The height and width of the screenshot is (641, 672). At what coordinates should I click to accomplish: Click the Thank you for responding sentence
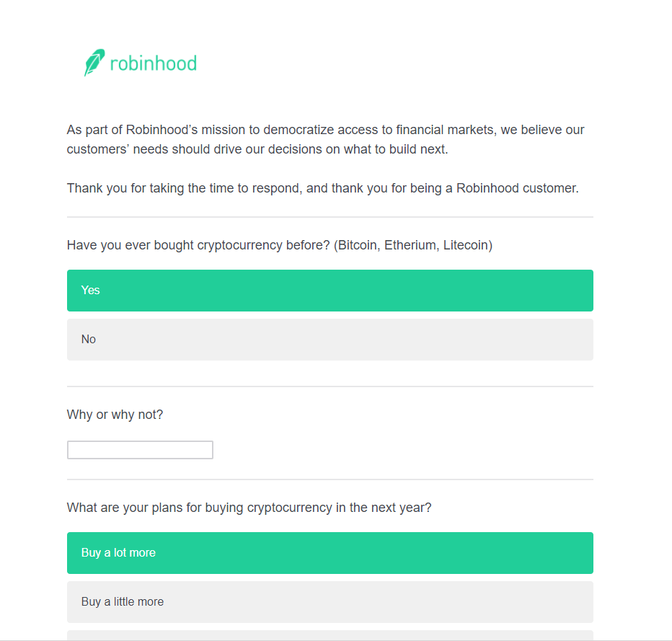(x=322, y=188)
